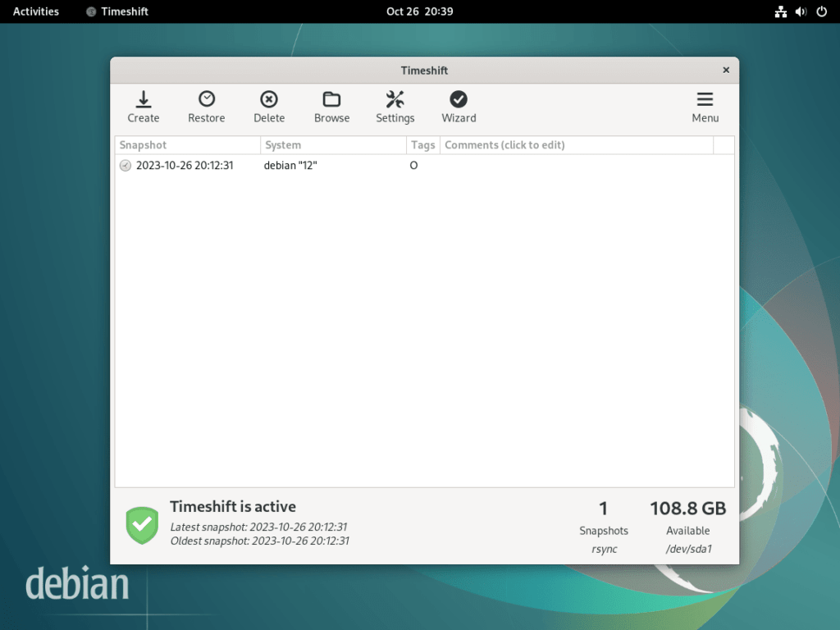Click the Restore toolbar icon
This screenshot has width=840, height=630.
206,107
